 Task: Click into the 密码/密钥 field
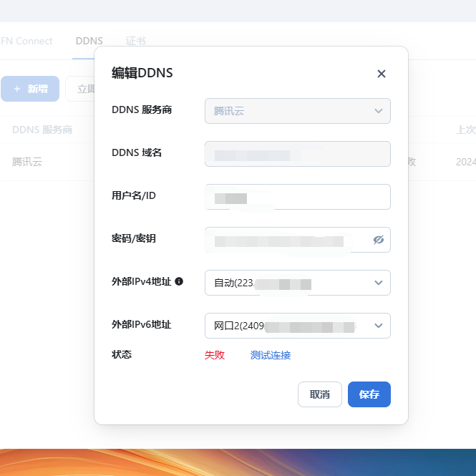[286, 240]
